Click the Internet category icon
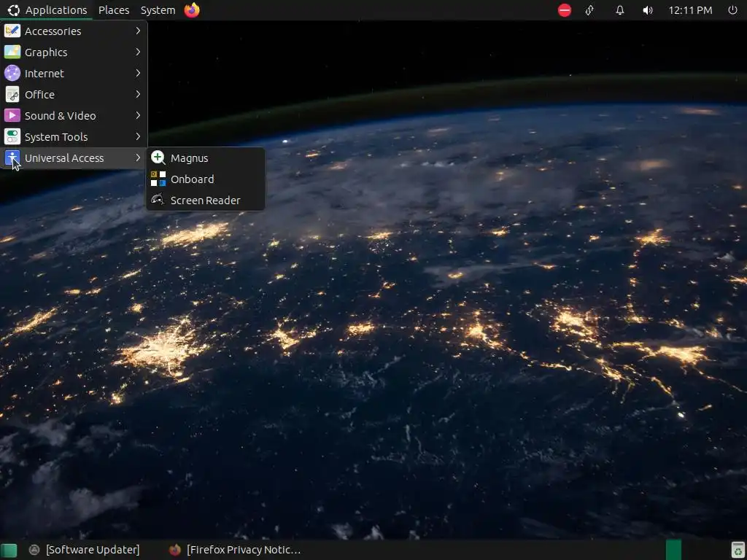This screenshot has height=560, width=747. tap(12, 74)
